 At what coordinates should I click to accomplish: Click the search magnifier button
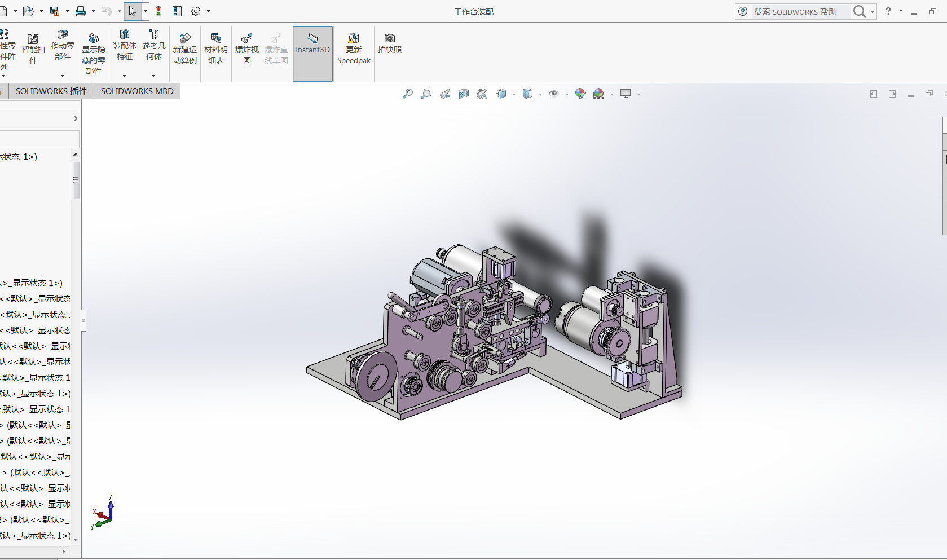click(860, 11)
